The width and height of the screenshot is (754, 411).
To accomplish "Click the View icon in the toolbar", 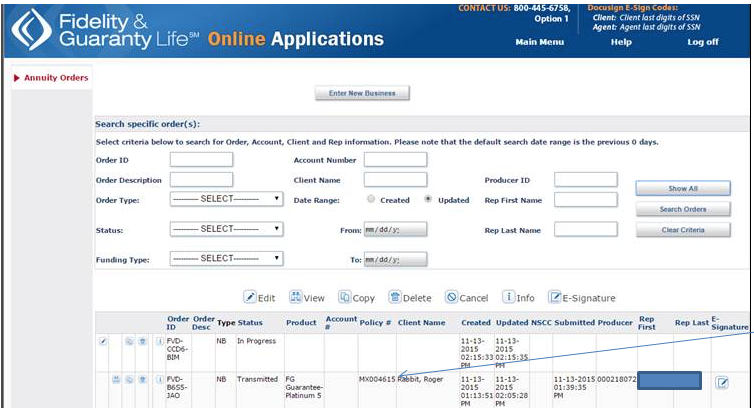I will coord(296,297).
